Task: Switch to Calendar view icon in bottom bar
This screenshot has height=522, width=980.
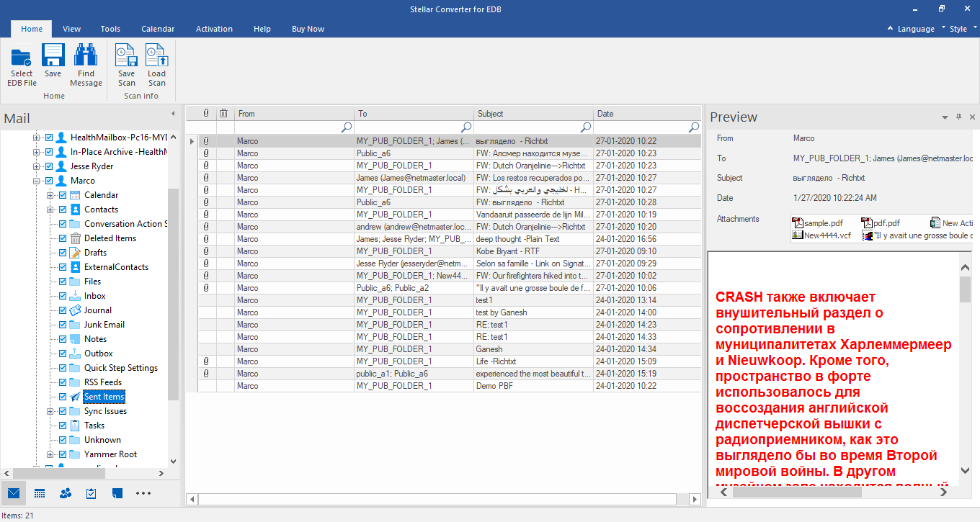Action: point(40,493)
